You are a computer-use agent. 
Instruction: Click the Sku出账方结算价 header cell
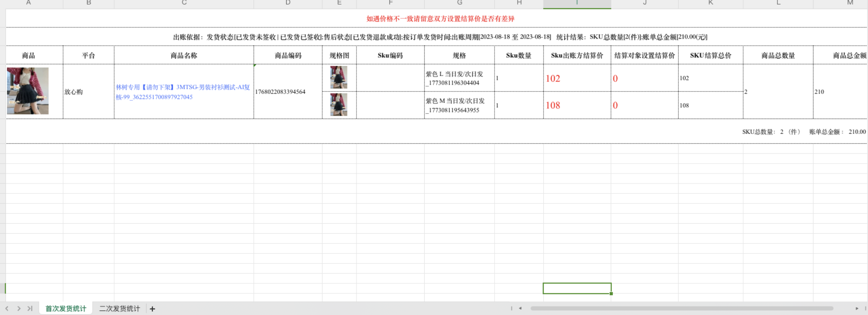(x=577, y=55)
